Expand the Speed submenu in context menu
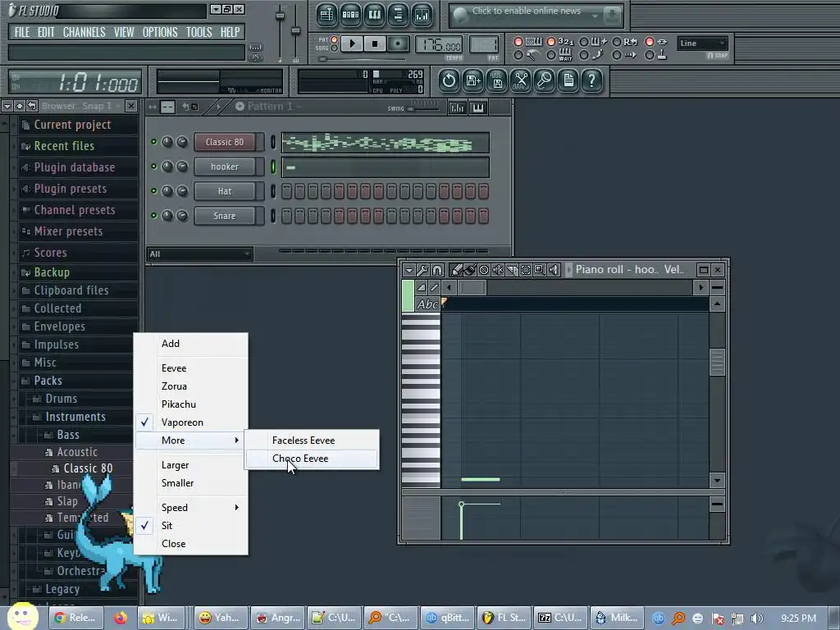Viewport: 840px width, 630px height. [x=191, y=507]
